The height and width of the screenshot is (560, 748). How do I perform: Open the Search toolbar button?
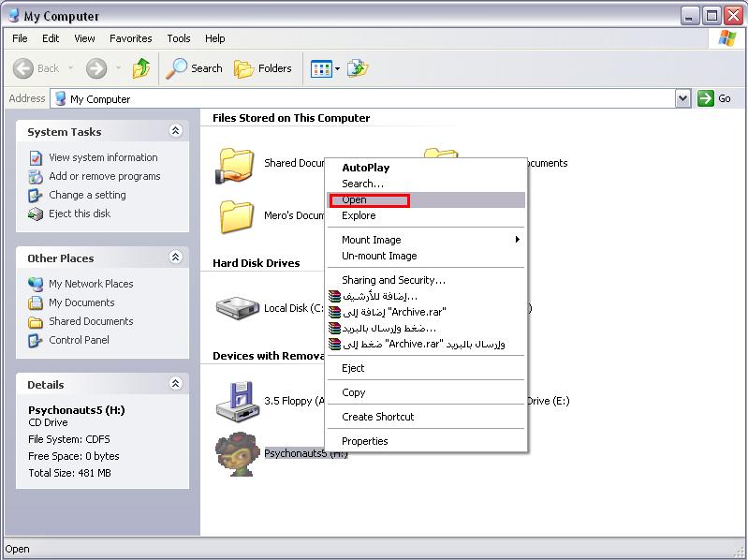tap(195, 68)
